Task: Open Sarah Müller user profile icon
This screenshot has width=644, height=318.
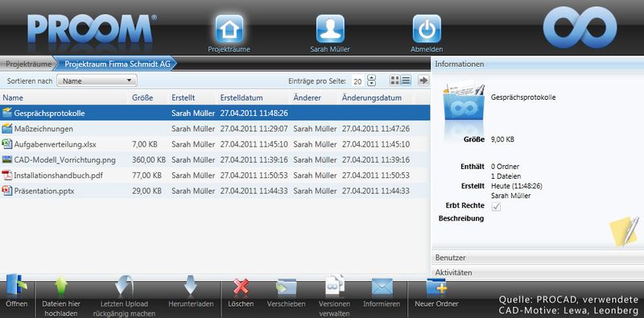Action: [330, 29]
